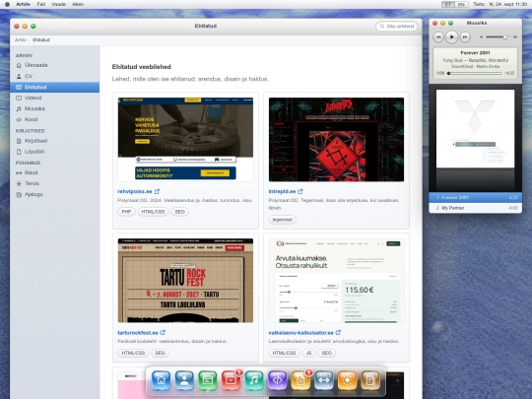This screenshot has width=532, height=399.
Task: Open Kirjutised in the sidebar
Action: point(55,141)
